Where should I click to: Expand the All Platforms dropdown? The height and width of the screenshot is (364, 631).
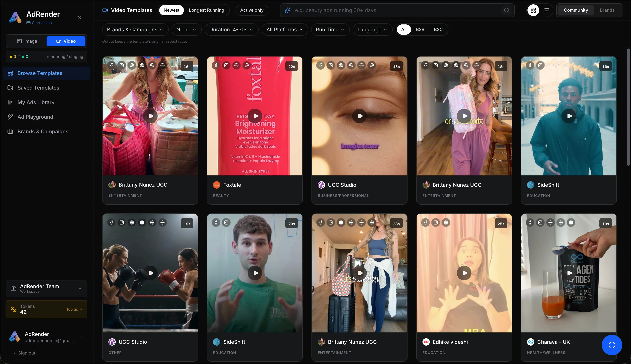285,30
